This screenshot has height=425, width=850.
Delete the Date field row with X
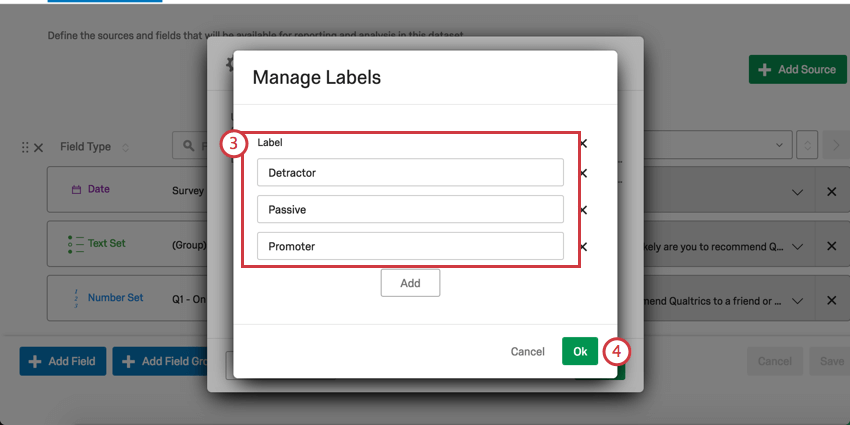831,192
